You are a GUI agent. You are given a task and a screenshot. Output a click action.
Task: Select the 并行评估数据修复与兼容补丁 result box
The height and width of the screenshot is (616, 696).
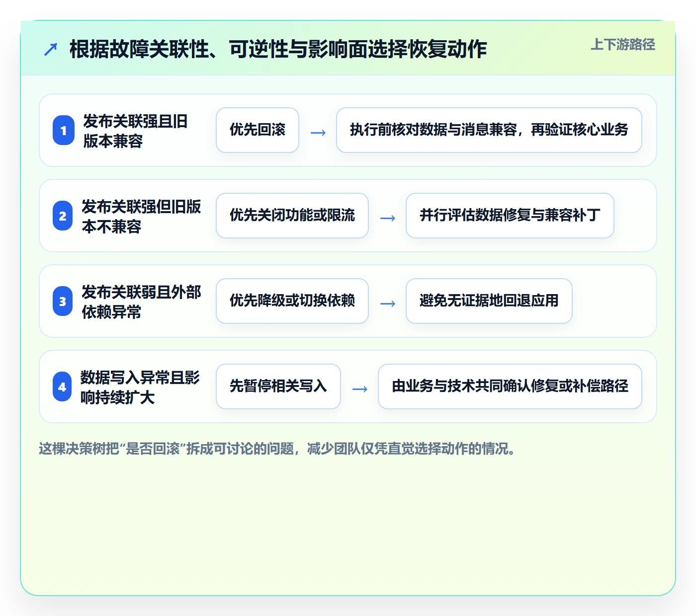pyautogui.click(x=510, y=216)
